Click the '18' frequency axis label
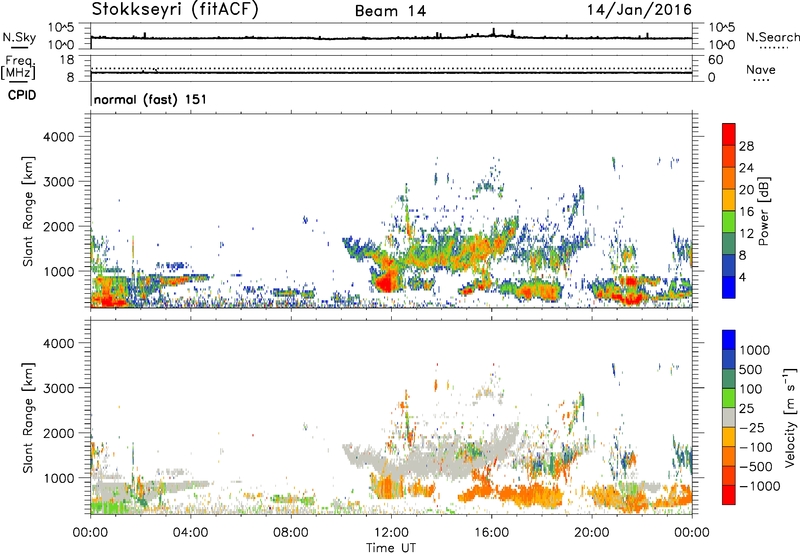This screenshot has height=554, width=800. pyautogui.click(x=66, y=60)
